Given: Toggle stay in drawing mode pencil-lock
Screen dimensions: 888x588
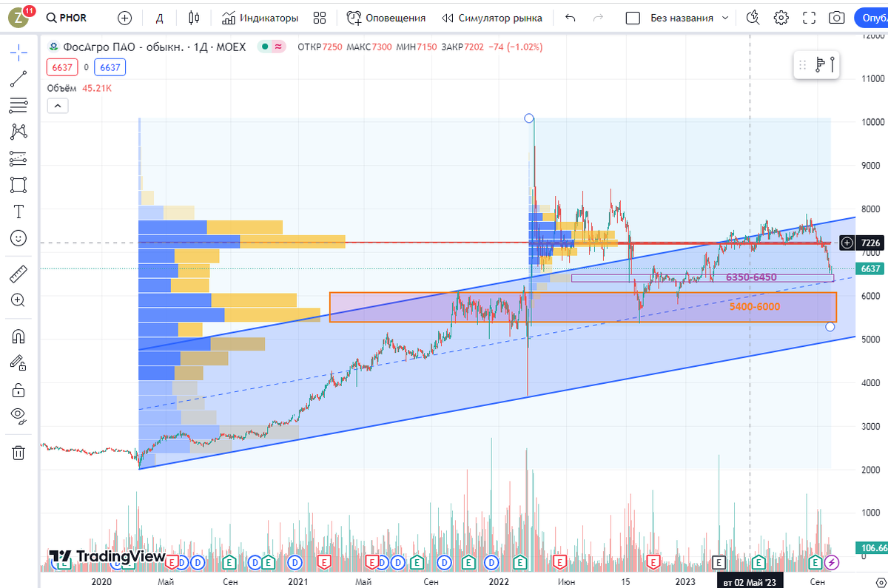Looking at the screenshot, I should click(18, 362).
